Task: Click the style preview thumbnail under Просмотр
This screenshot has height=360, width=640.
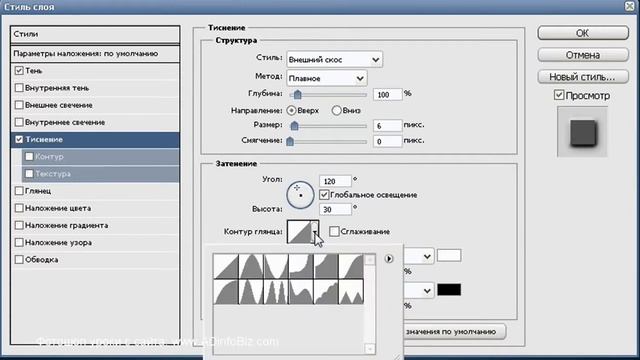Action: 582,132
